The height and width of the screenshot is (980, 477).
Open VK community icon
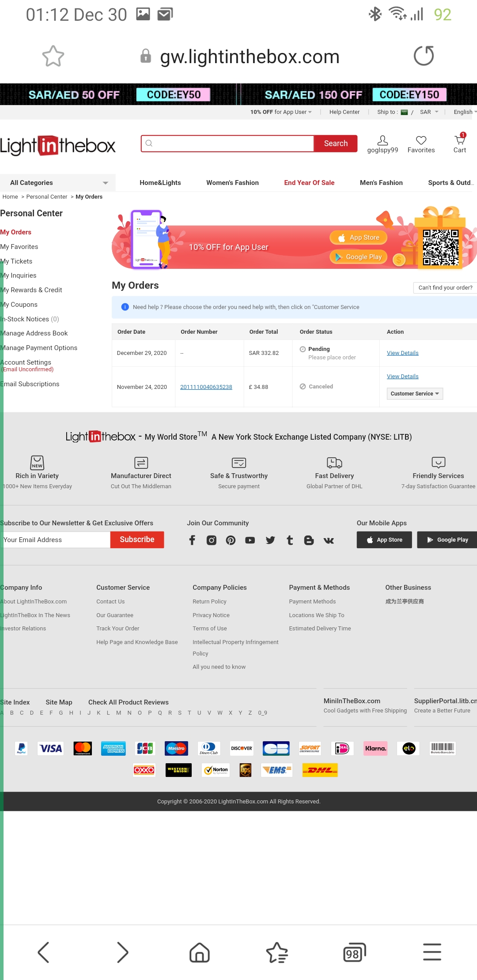click(329, 540)
